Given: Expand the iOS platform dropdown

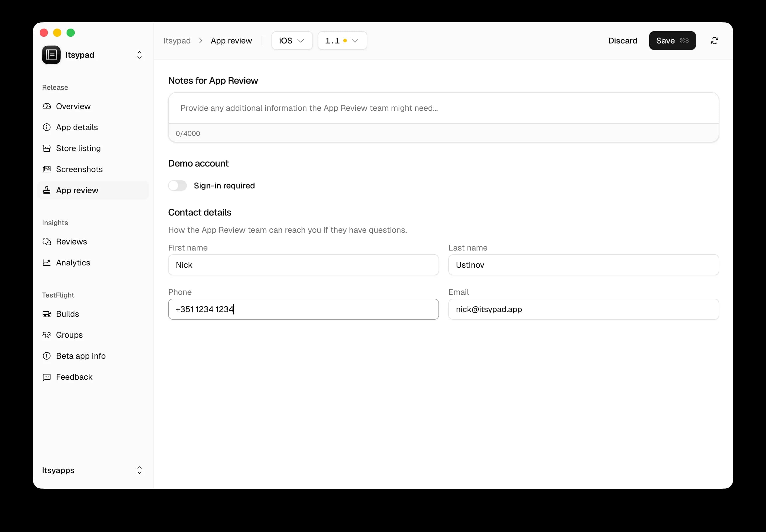Looking at the screenshot, I should [291, 40].
